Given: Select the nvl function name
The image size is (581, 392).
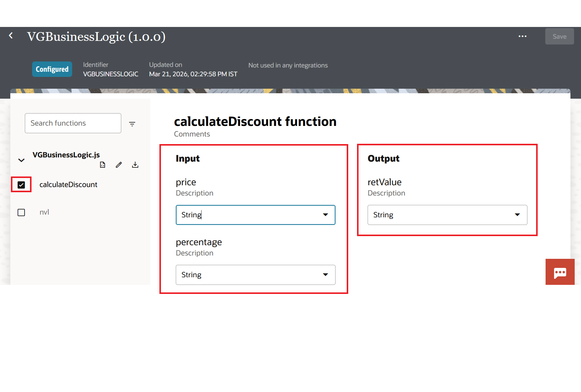Looking at the screenshot, I should tap(44, 212).
